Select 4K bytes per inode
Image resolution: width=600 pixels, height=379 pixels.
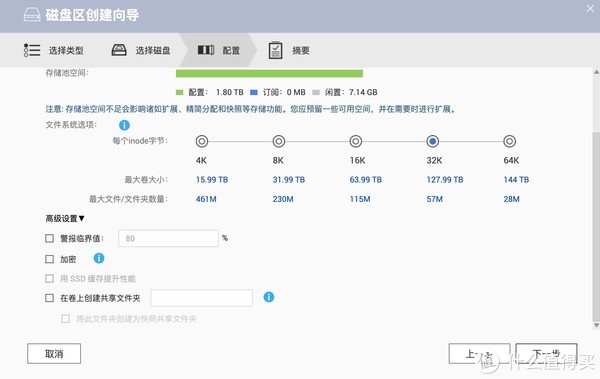click(202, 141)
